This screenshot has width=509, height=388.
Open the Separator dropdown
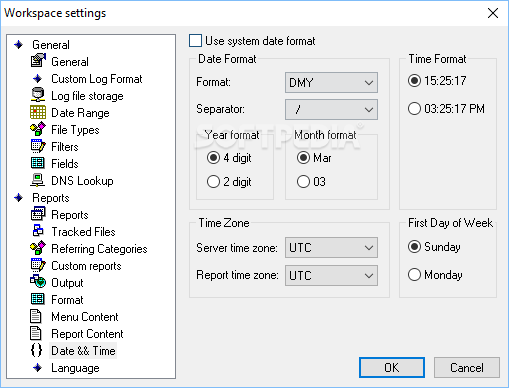pyautogui.click(x=331, y=109)
